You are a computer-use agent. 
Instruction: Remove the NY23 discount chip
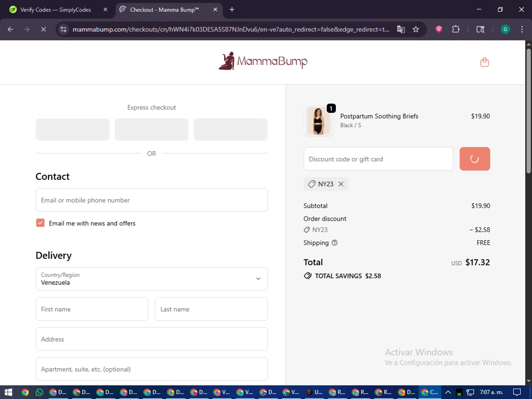tap(341, 184)
